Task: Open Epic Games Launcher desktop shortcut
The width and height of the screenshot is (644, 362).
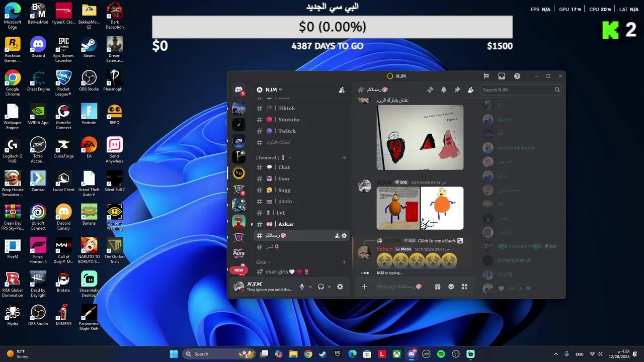Action: 63,50
